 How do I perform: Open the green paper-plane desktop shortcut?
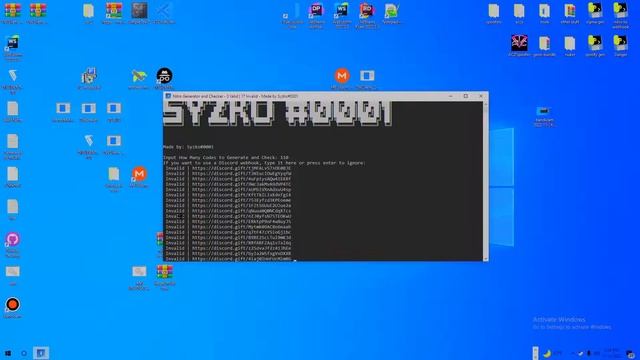139,76
